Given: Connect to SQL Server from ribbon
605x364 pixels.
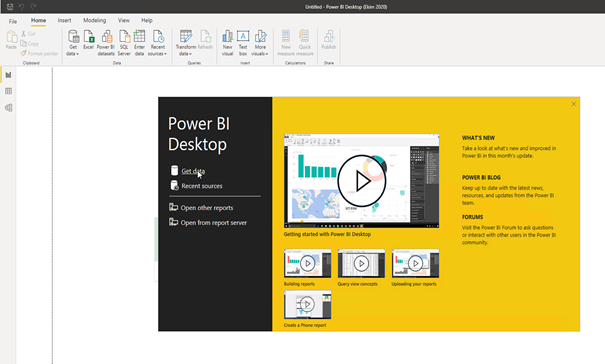Looking at the screenshot, I should click(124, 43).
